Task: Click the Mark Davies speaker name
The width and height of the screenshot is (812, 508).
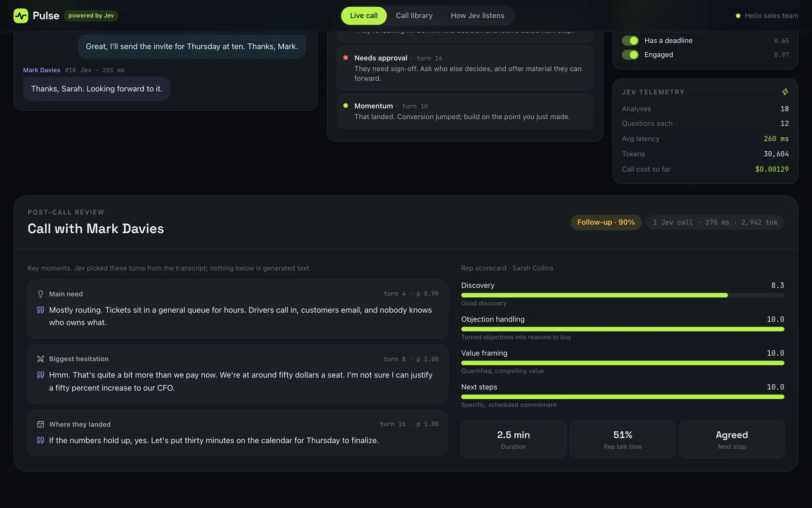Action: click(x=42, y=70)
